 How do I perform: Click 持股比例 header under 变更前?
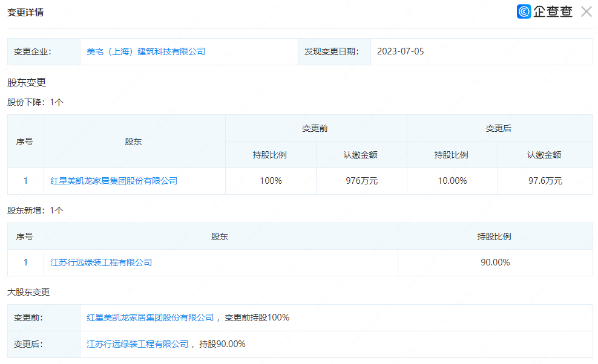269,155
